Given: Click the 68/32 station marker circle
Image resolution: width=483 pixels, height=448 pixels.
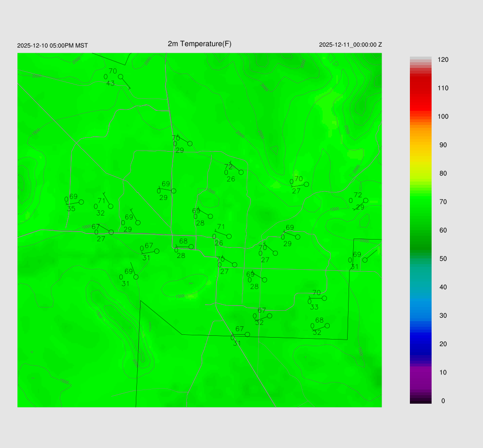Looking at the screenshot, I should (x=327, y=325).
